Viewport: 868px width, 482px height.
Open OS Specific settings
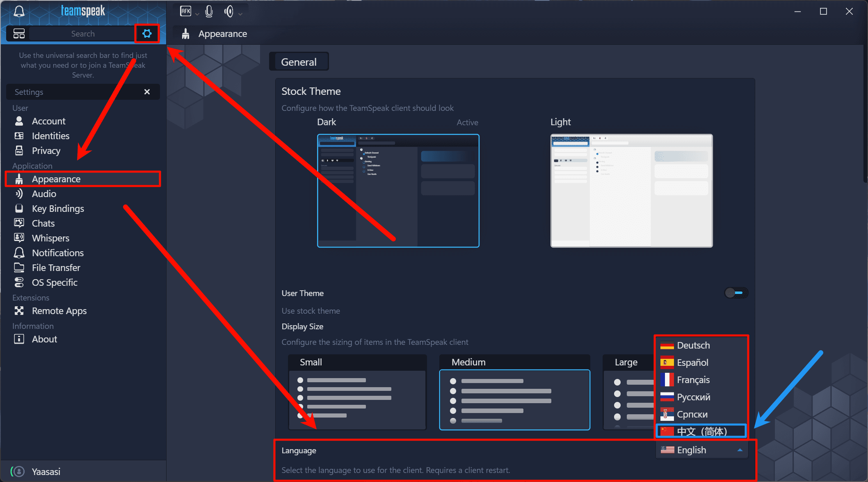[82, 282]
